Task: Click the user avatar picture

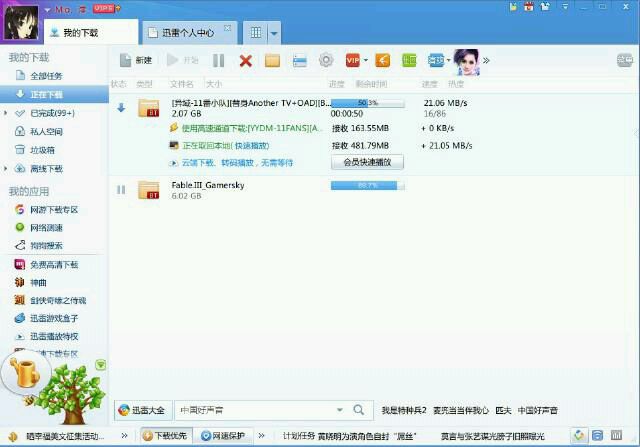Action: [21, 21]
